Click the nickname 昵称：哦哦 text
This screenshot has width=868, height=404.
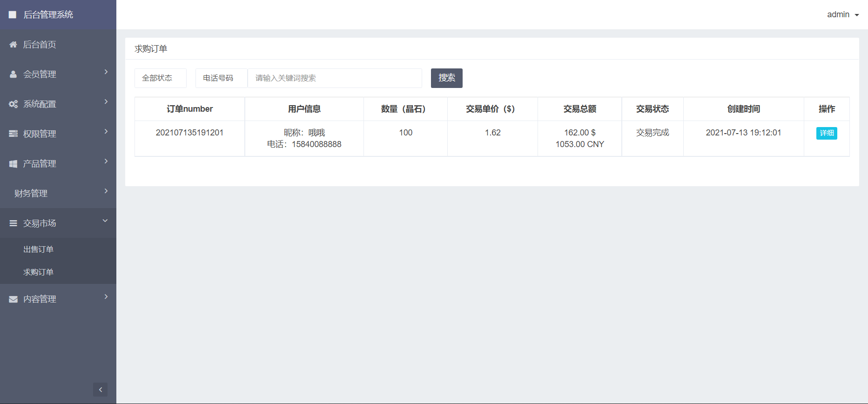(x=304, y=133)
